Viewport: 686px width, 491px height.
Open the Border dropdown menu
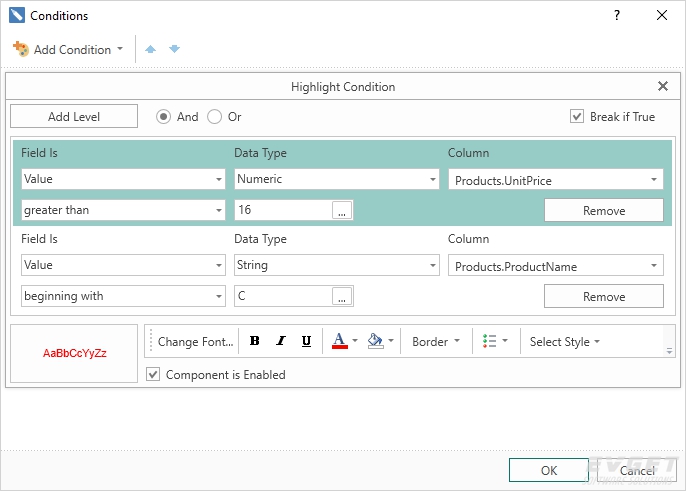436,341
